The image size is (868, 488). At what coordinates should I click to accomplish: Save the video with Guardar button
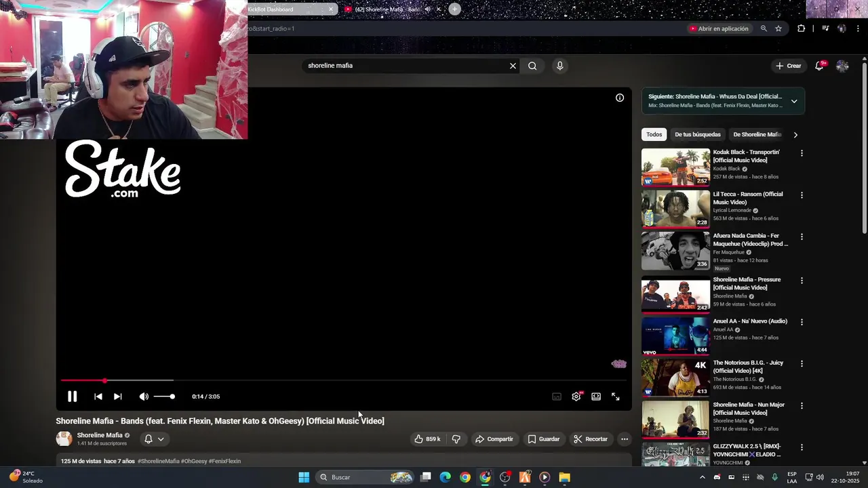click(x=544, y=439)
